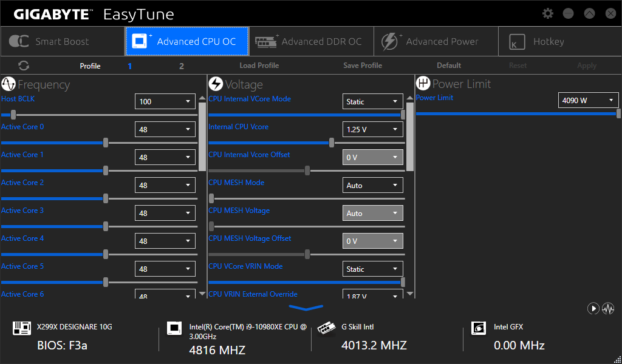The width and height of the screenshot is (622, 364).
Task: Click the 'Profile' label text
Action: point(90,66)
